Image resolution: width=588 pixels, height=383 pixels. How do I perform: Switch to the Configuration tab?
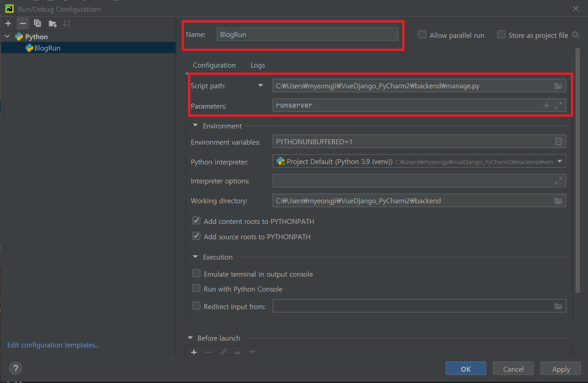point(214,65)
